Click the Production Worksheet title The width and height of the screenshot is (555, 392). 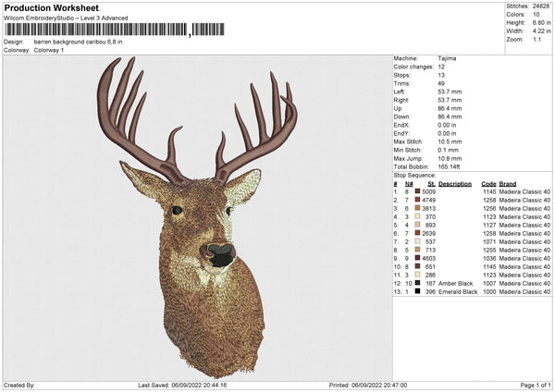pos(52,8)
